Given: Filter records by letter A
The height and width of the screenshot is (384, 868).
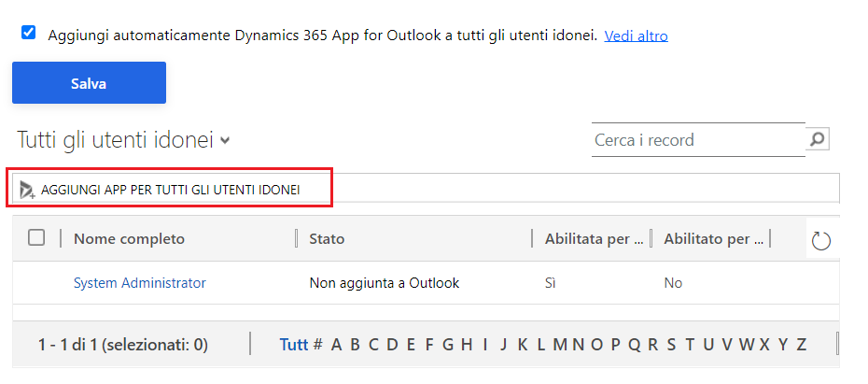Looking at the screenshot, I should 336,345.
